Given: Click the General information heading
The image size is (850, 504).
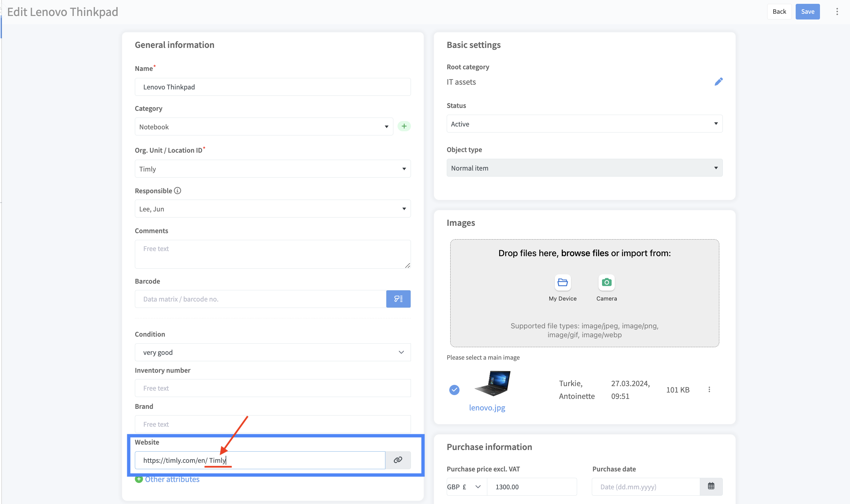Looking at the screenshot, I should (x=174, y=45).
